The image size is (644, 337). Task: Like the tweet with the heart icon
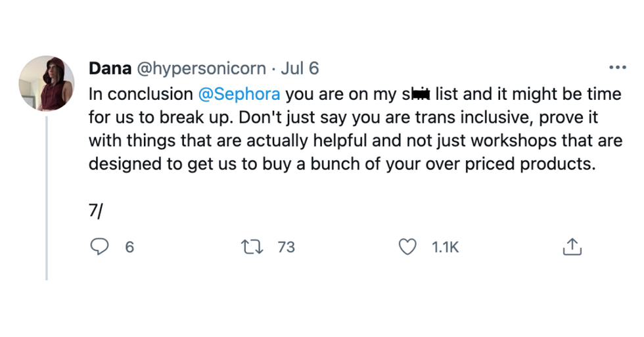pos(408,247)
